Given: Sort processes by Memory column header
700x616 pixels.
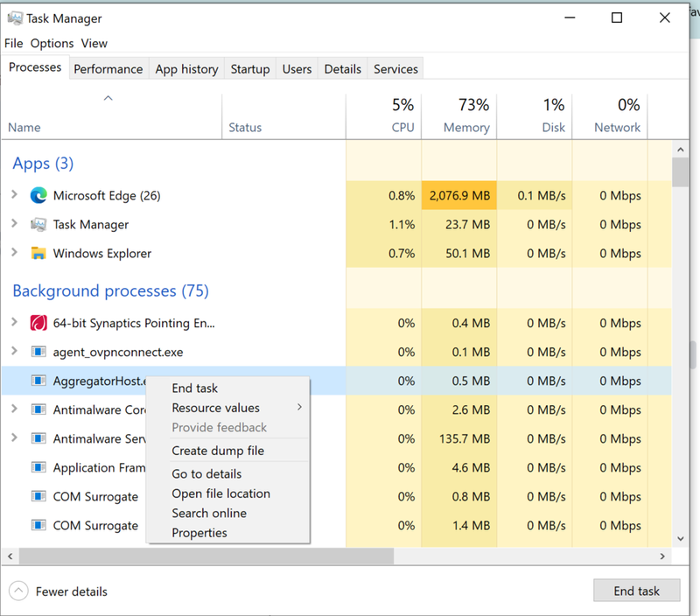Looking at the screenshot, I should [x=465, y=127].
